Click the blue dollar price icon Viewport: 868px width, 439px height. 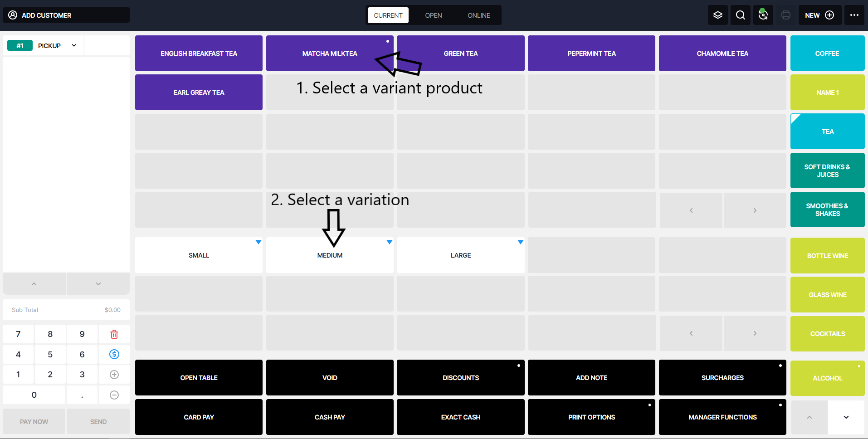point(114,354)
